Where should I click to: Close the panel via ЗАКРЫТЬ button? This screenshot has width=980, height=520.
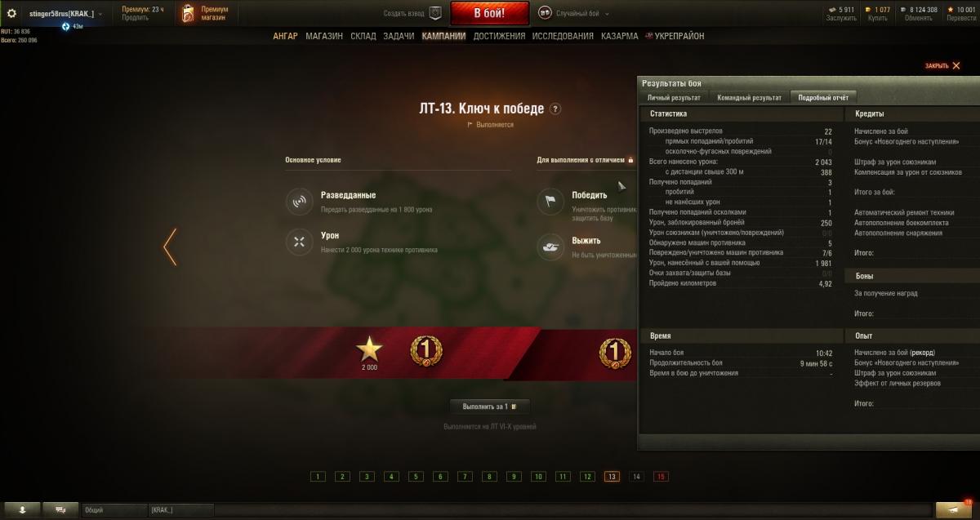tap(943, 65)
